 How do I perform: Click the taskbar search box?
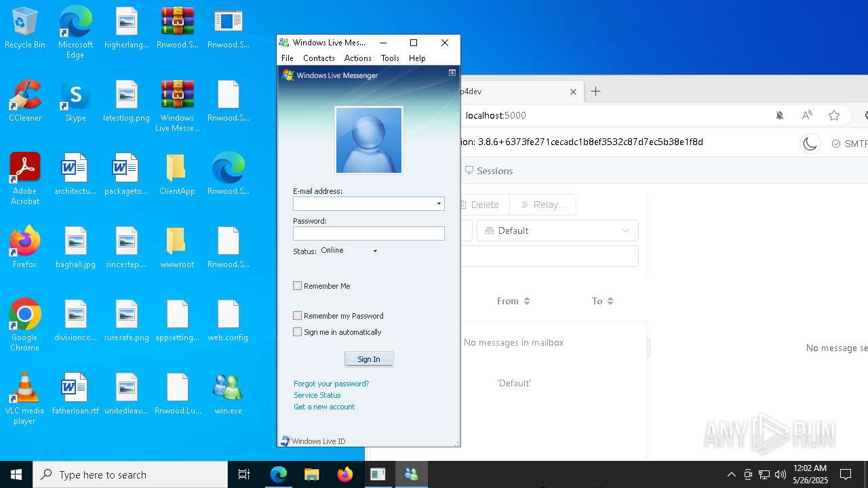[x=130, y=474]
